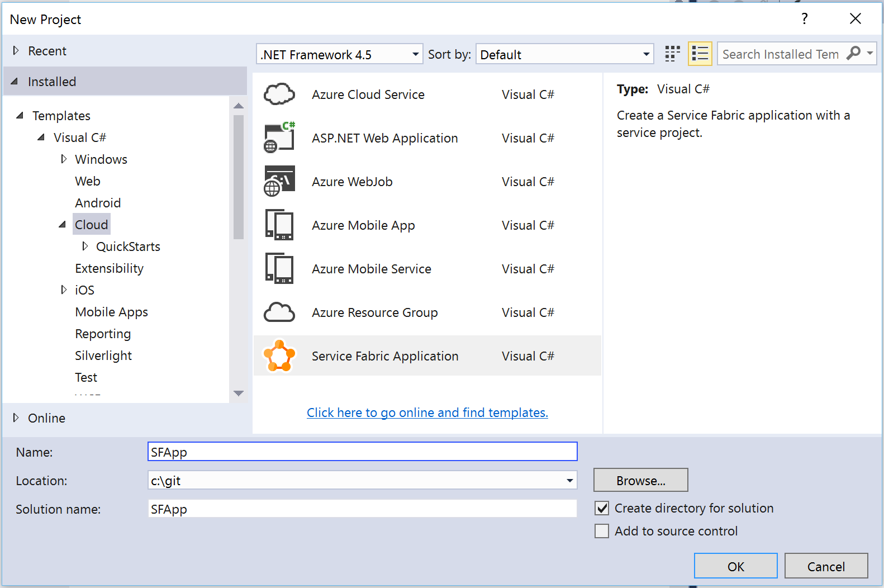This screenshot has height=588, width=884.
Task: Collapse the Visual C# tree node
Action: [41, 137]
